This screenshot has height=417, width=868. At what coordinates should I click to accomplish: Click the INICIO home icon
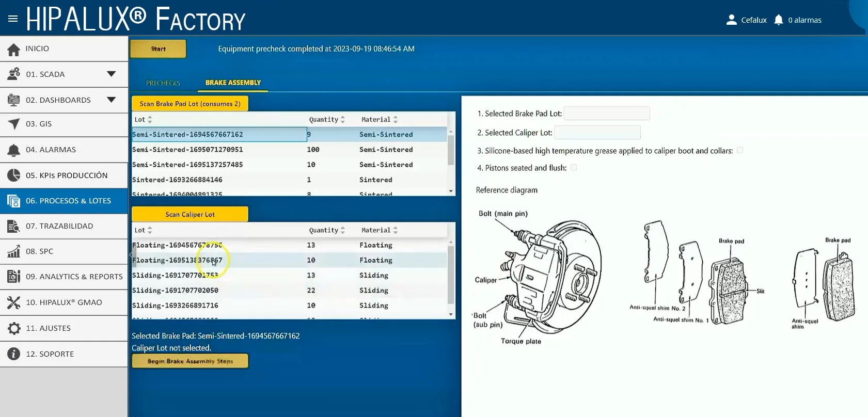(x=14, y=49)
